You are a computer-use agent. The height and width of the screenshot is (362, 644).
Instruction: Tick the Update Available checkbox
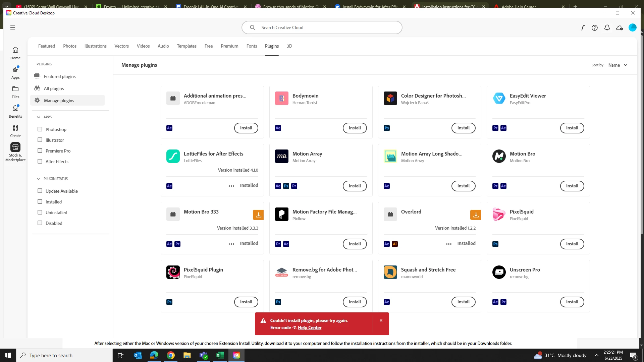point(40,191)
